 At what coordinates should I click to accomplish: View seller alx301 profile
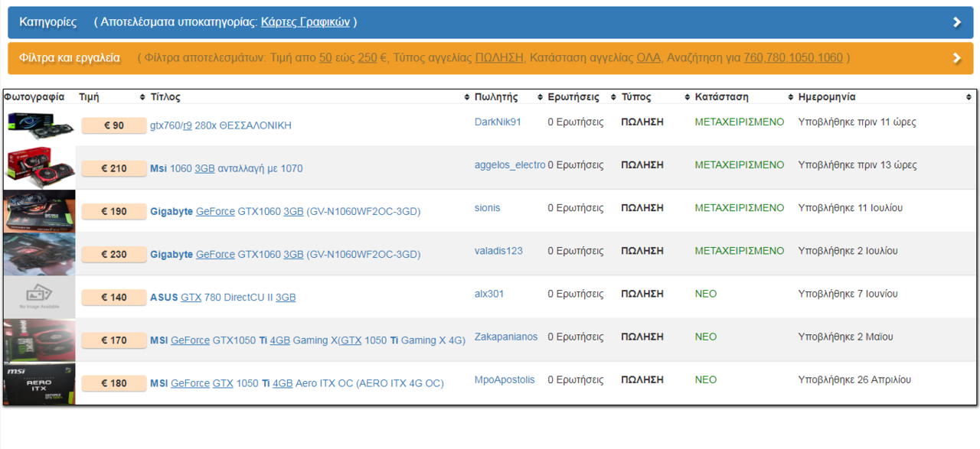pos(489,294)
